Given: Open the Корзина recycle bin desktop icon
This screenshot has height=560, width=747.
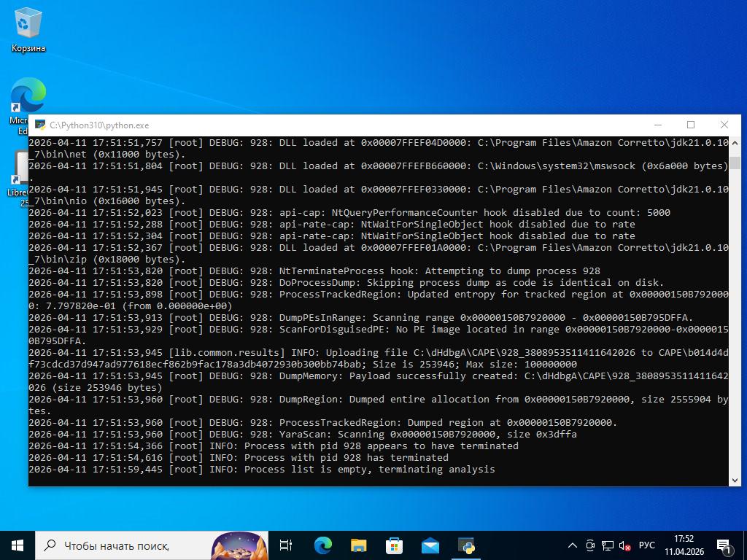Looking at the screenshot, I should [28, 29].
